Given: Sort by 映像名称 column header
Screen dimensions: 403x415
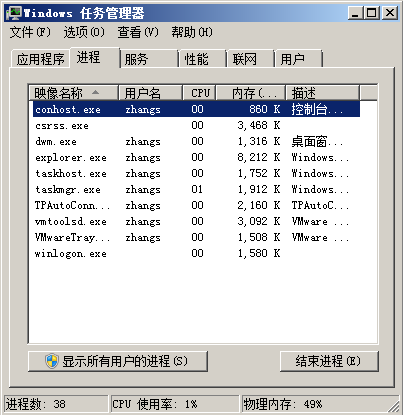Looking at the screenshot, I should (x=74, y=93).
